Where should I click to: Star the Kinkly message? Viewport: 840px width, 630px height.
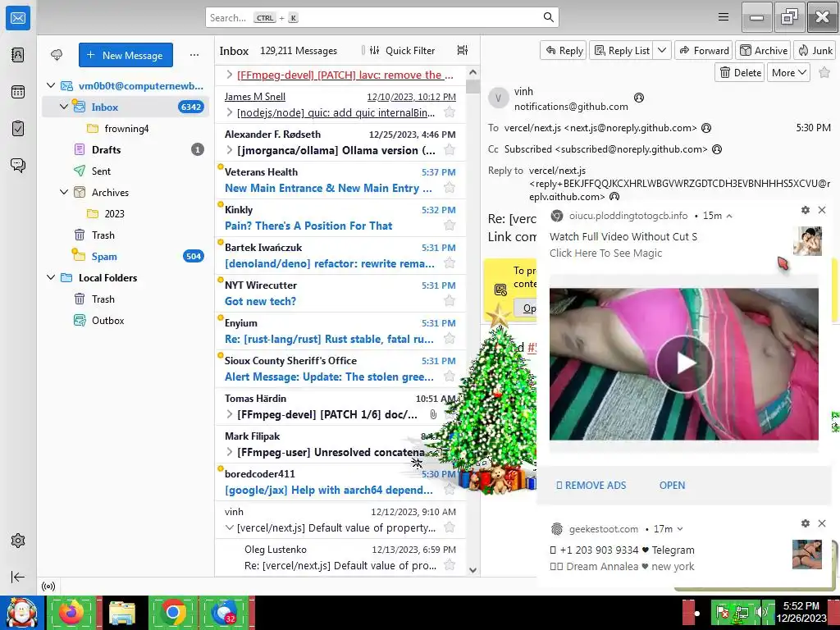pyautogui.click(x=450, y=226)
